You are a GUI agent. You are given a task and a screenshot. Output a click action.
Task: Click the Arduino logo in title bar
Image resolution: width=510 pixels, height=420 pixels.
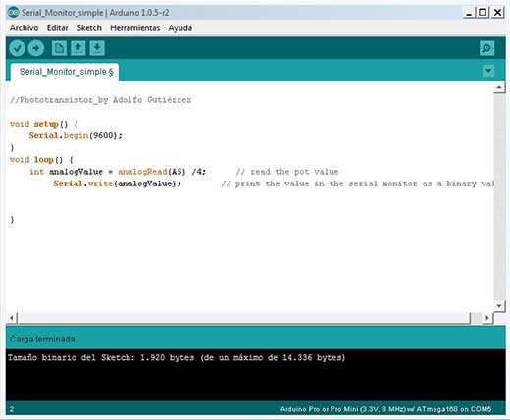point(13,13)
